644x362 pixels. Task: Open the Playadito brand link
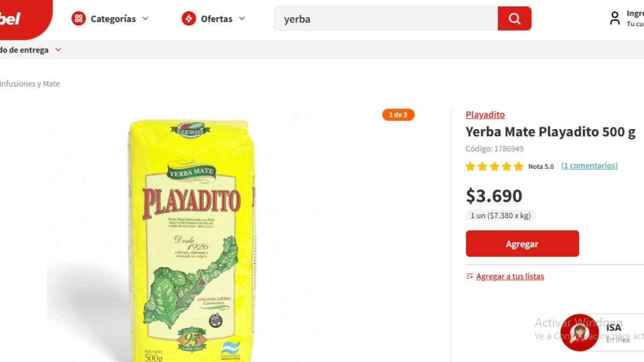[485, 114]
